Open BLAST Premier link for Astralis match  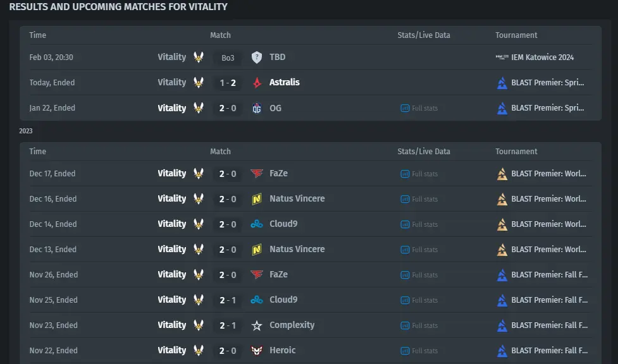547,83
